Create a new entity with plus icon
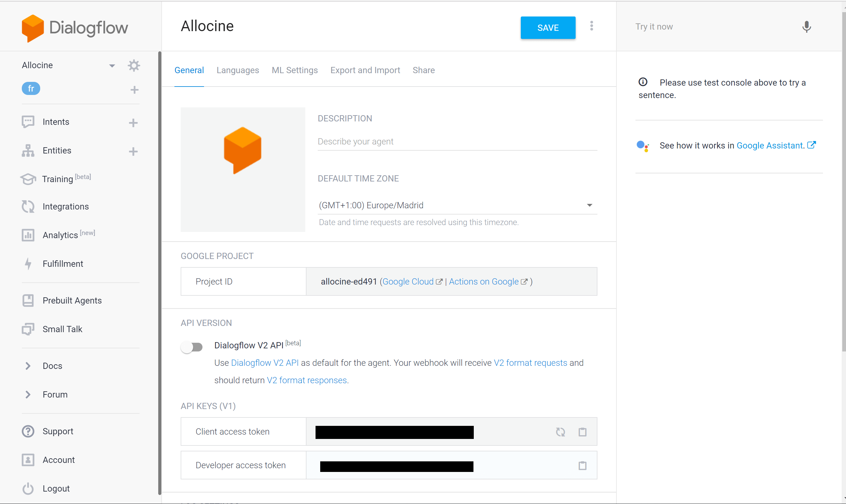This screenshot has height=504, width=846. [133, 151]
